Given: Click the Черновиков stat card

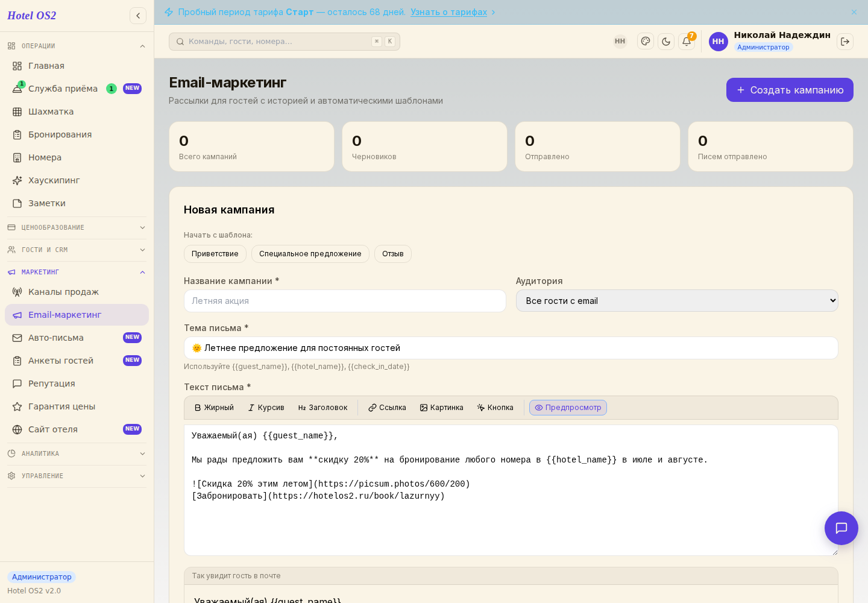Looking at the screenshot, I should click(x=424, y=147).
